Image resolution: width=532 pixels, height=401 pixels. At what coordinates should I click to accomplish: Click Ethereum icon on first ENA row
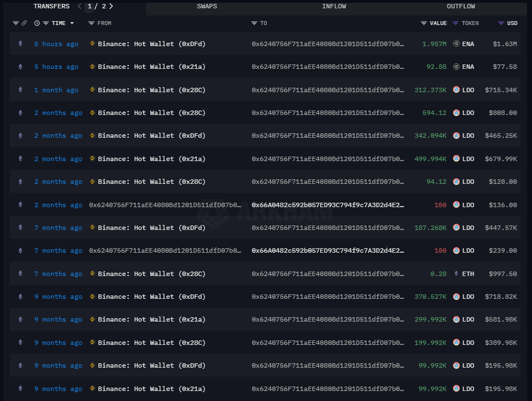(21, 44)
